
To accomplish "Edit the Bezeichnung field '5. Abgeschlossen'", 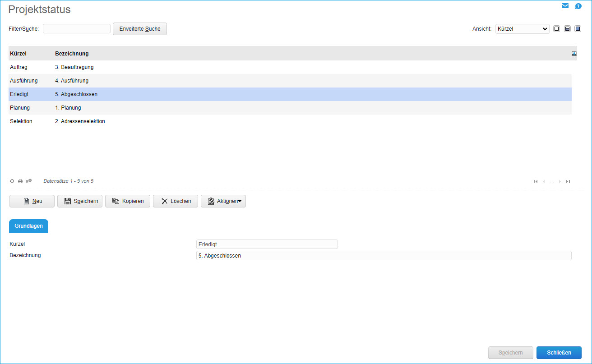I will pyautogui.click(x=384, y=256).
